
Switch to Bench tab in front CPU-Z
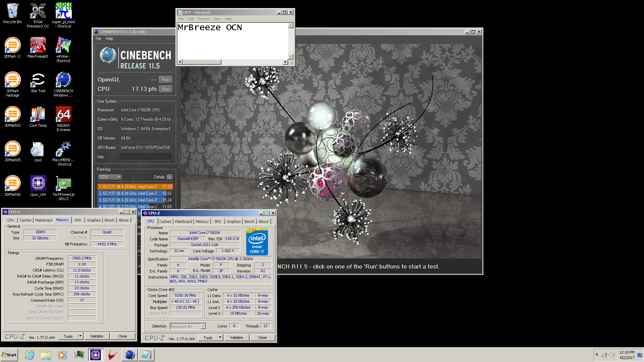click(x=249, y=222)
